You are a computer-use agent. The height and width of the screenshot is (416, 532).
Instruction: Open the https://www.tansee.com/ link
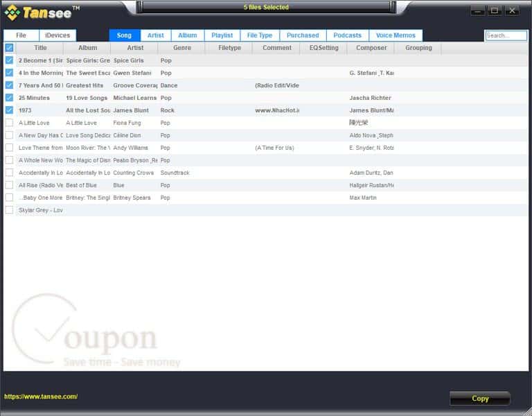pos(41,397)
